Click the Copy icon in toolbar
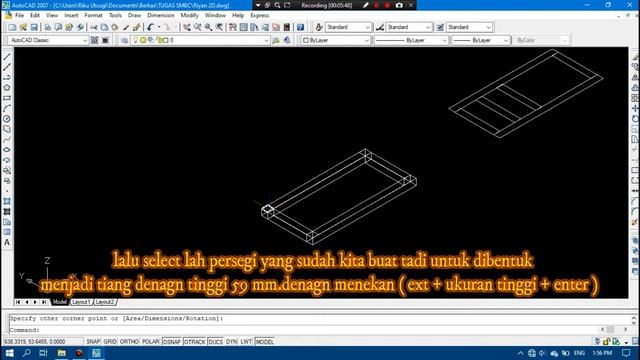Image resolution: width=640 pixels, height=360 pixels. [104, 27]
